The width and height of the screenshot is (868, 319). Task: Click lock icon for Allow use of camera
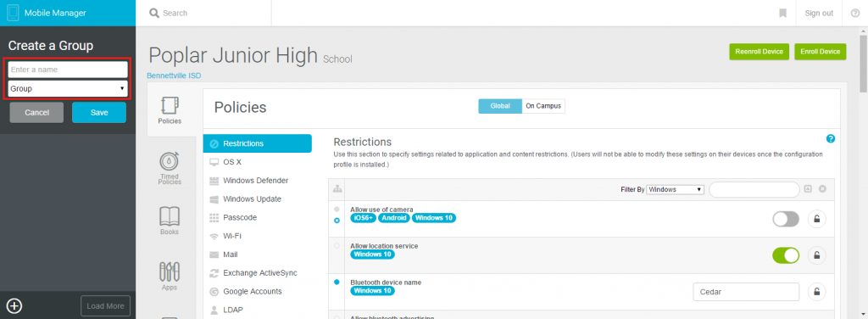pos(816,219)
